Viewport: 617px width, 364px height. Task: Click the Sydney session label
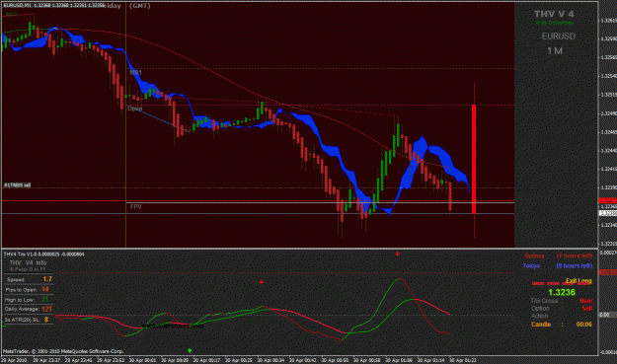point(534,255)
